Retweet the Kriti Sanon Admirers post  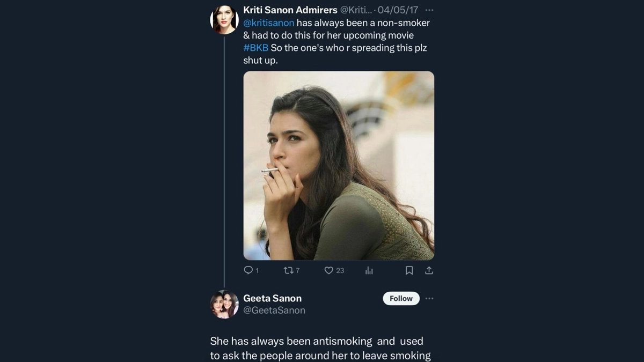[x=288, y=270]
